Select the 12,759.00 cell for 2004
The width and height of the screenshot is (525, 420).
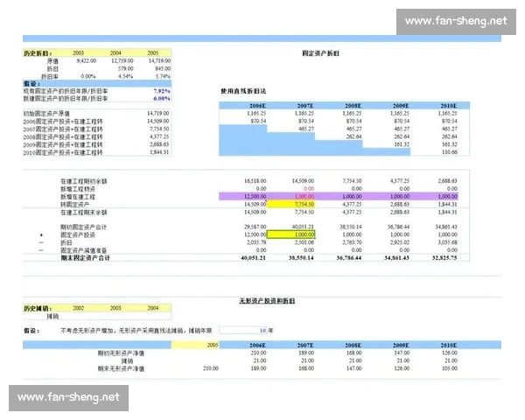122,60
